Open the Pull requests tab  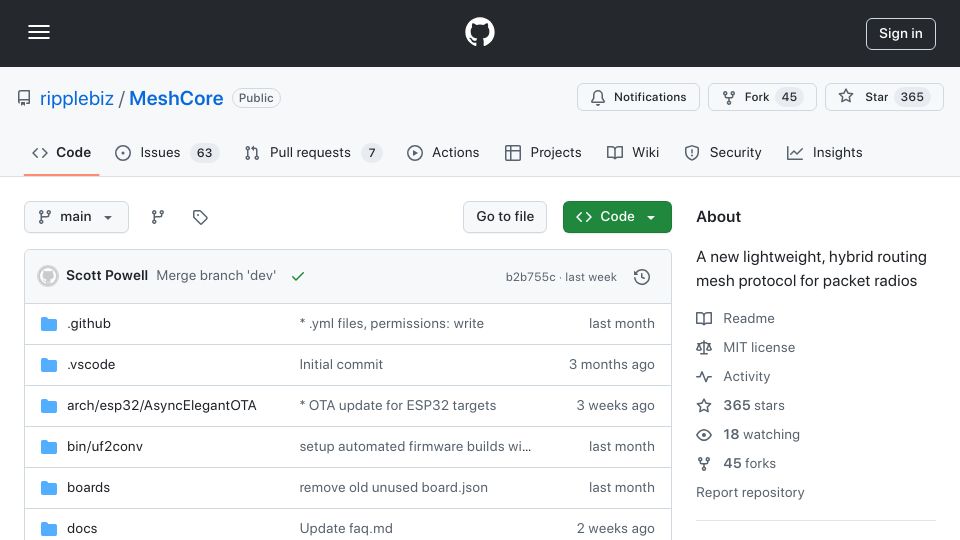(x=312, y=152)
